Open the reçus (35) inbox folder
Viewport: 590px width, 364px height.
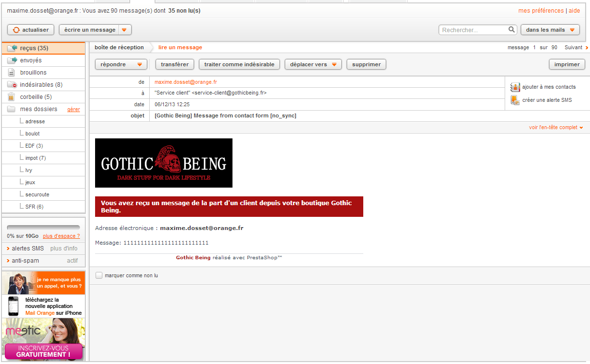click(43, 48)
